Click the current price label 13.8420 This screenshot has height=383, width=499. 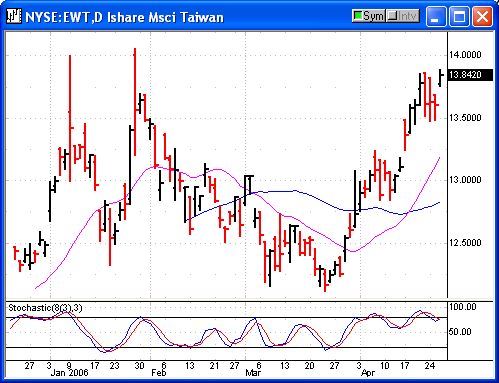tap(470, 75)
